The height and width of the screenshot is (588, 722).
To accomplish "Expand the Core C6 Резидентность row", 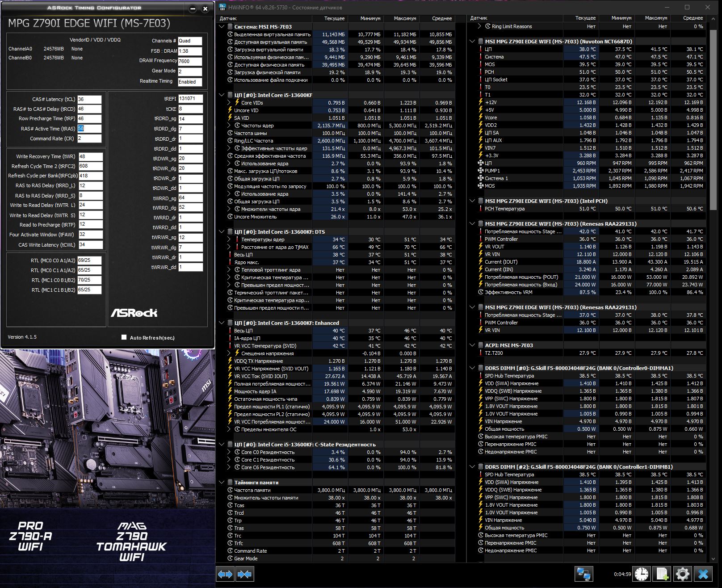I will [x=229, y=467].
